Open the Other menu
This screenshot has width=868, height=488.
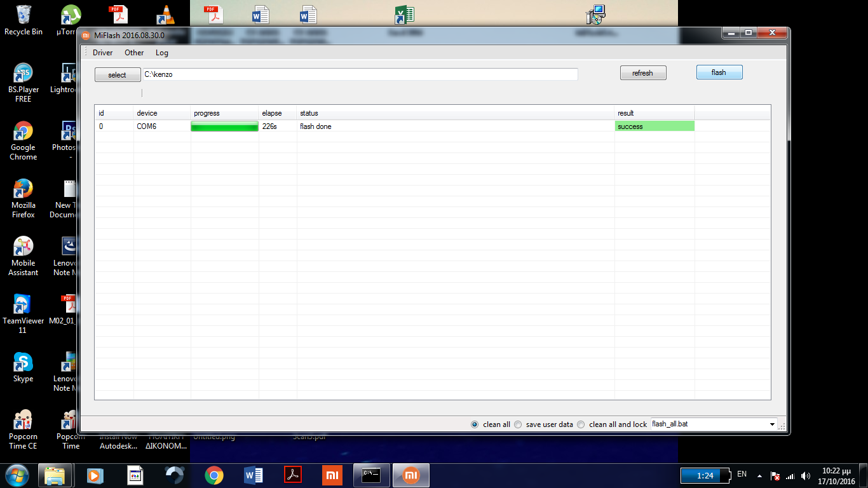134,53
